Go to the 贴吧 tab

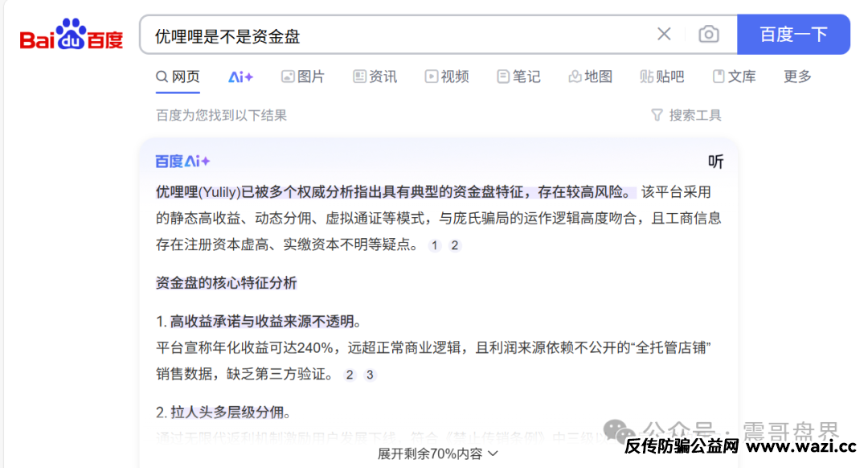[662, 76]
